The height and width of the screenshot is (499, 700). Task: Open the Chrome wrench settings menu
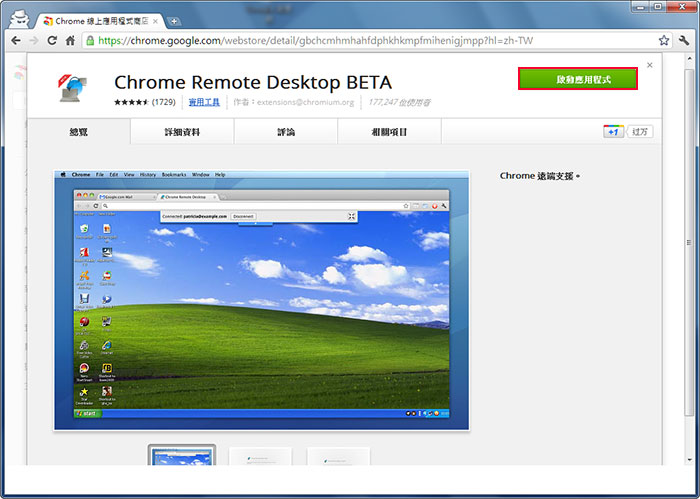684,41
